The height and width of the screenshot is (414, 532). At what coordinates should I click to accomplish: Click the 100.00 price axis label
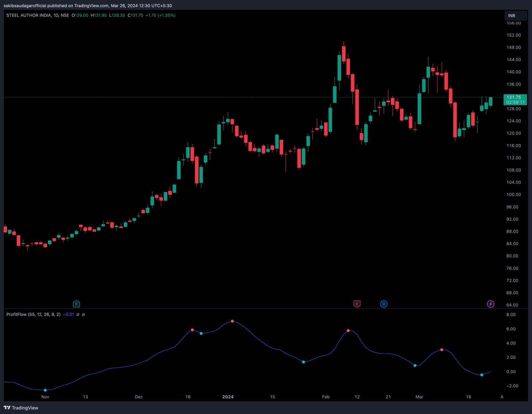514,194
